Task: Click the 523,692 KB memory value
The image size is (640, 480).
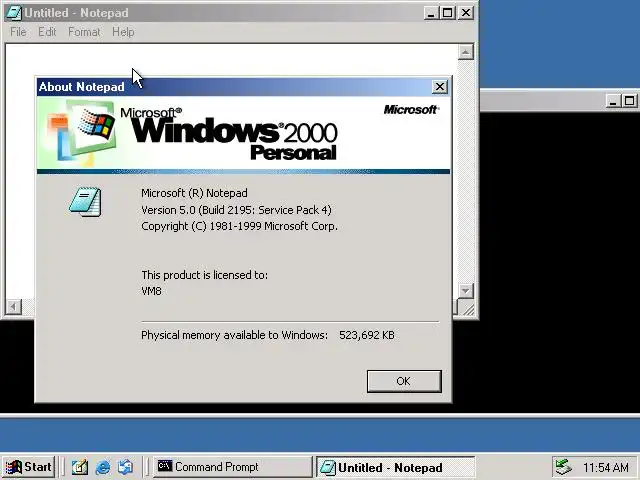Action: (367, 335)
